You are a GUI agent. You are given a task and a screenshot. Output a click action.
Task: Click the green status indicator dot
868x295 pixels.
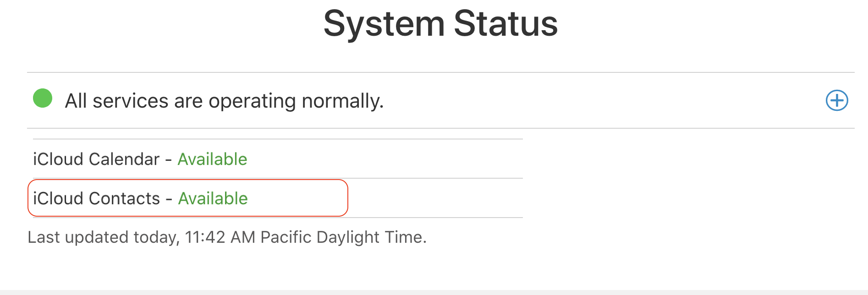tap(43, 98)
